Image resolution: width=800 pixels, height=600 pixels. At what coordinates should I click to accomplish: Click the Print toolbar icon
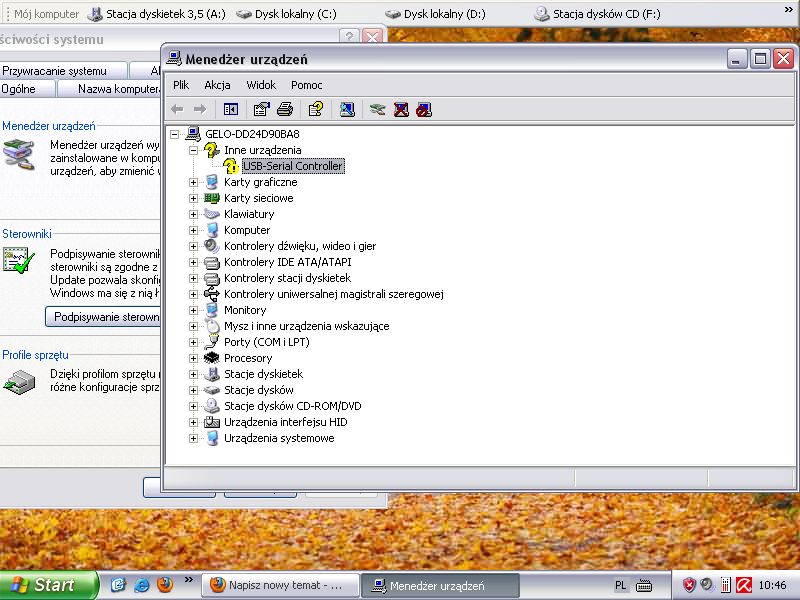(285, 109)
